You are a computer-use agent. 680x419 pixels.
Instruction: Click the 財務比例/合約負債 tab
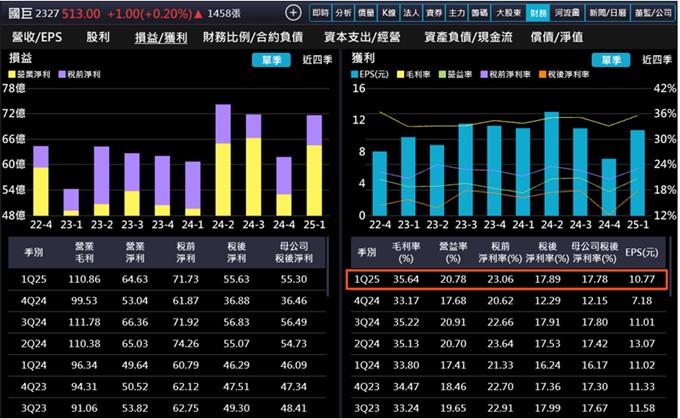click(253, 36)
